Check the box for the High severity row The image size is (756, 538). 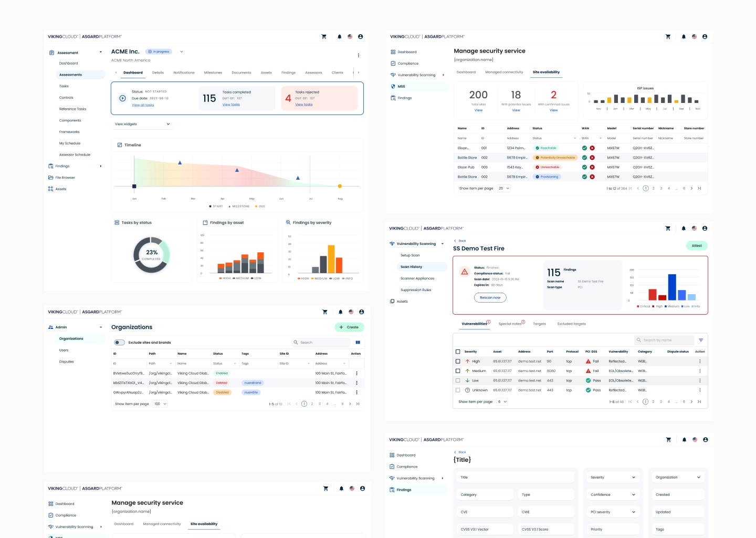pos(458,361)
